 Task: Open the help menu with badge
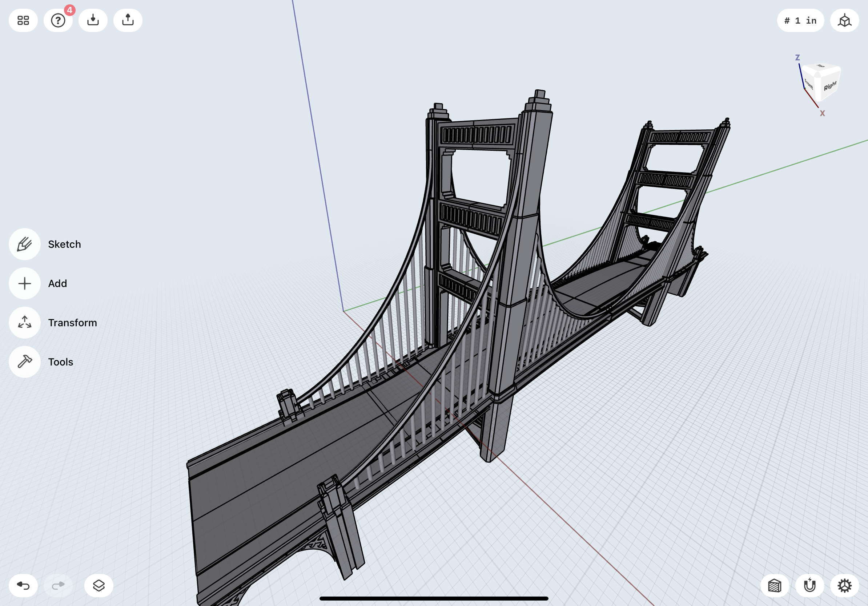[58, 20]
